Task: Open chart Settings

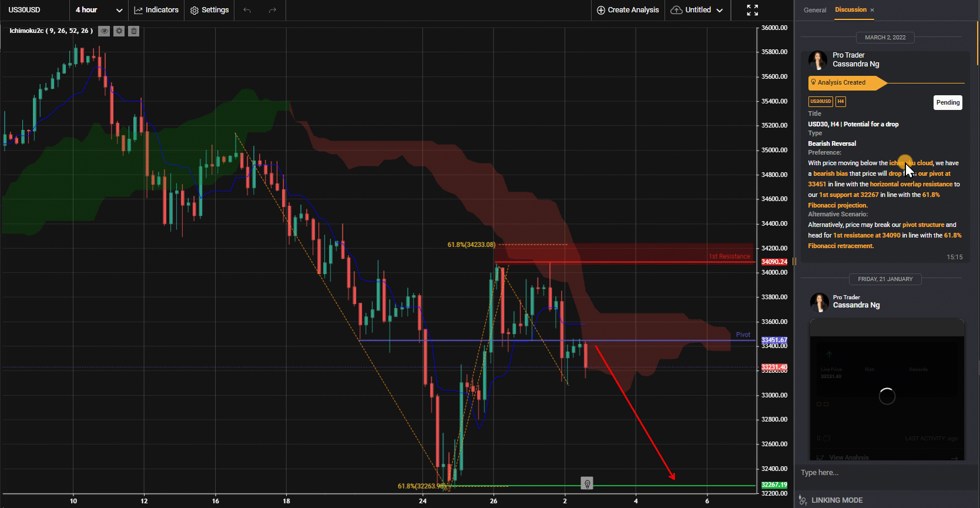Action: [209, 10]
